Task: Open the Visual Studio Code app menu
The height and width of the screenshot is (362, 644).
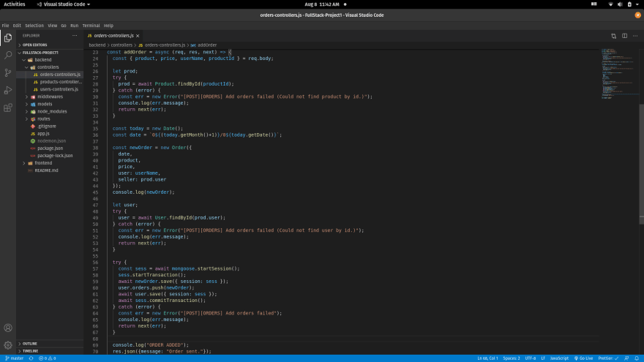Action: tap(63, 4)
